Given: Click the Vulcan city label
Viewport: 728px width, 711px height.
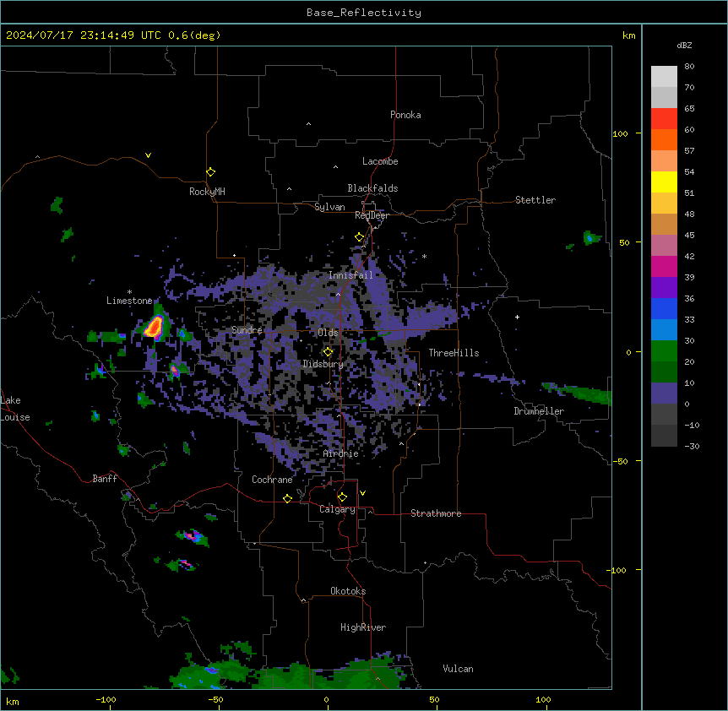Looking at the screenshot, I should [459, 669].
